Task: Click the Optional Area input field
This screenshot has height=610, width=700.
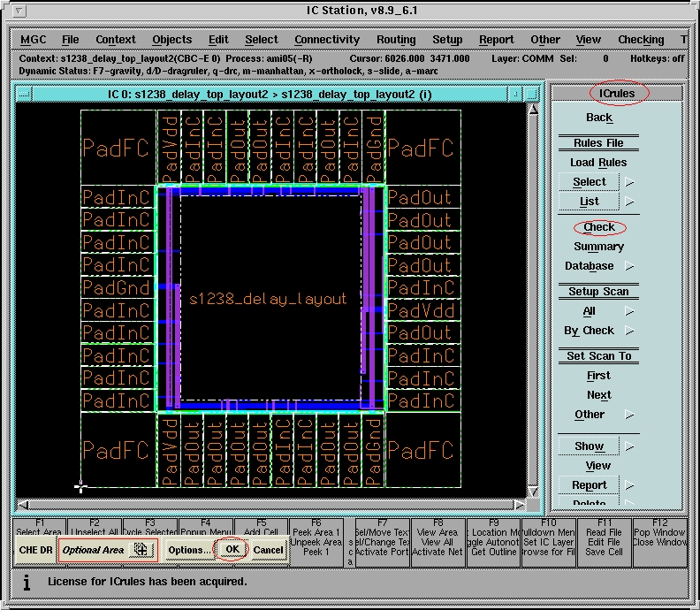Action: point(93,550)
